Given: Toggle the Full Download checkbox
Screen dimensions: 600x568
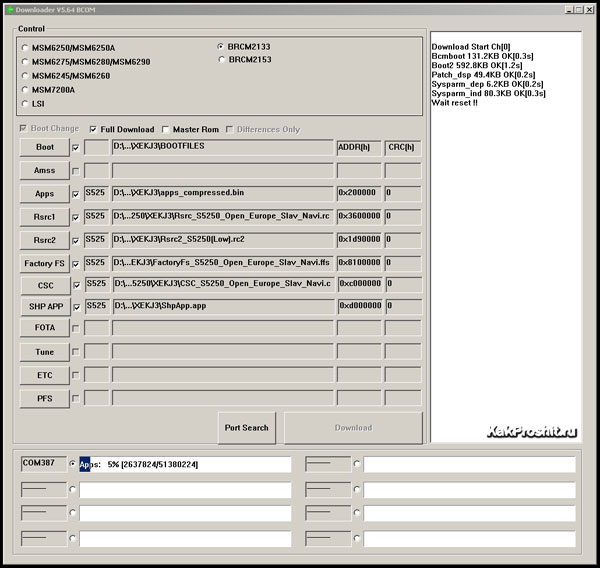Looking at the screenshot, I should [93, 129].
